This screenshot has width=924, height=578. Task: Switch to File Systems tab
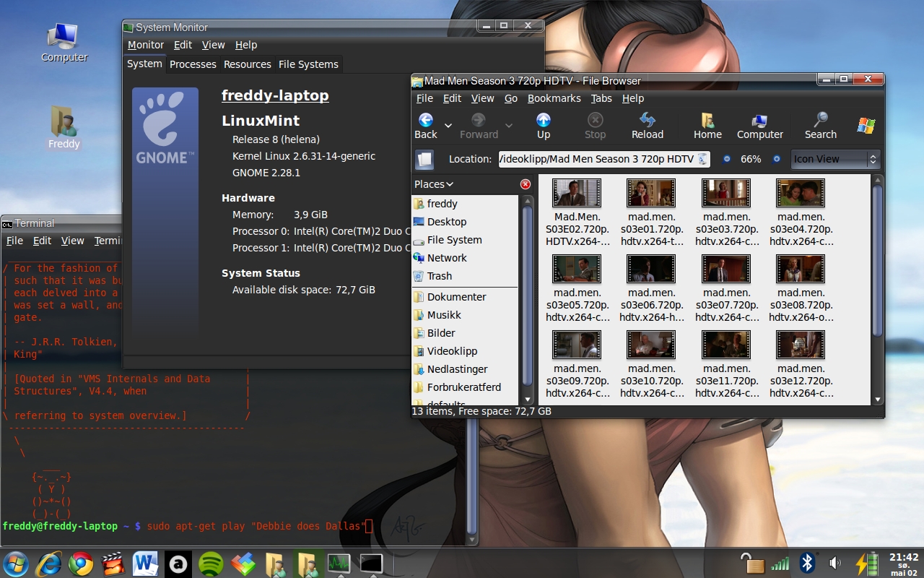coord(308,64)
